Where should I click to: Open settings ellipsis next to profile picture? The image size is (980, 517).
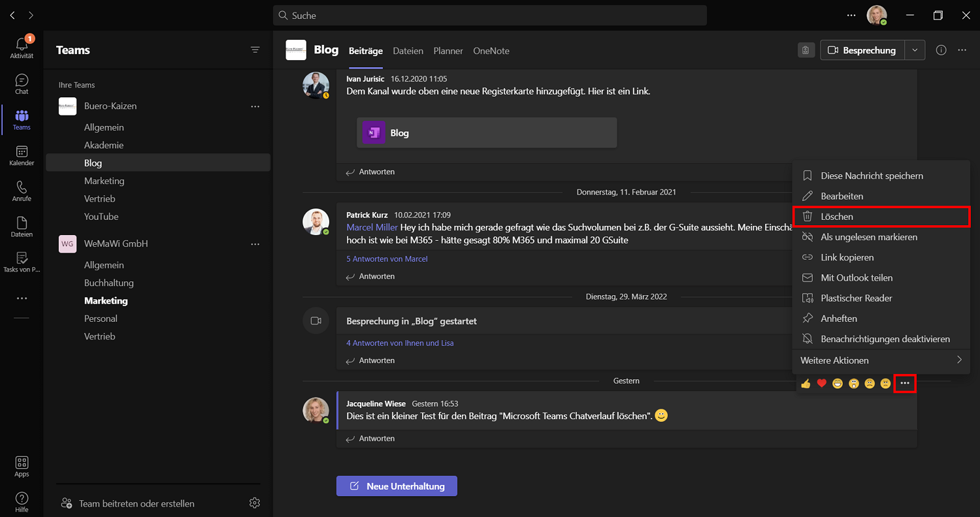851,15
